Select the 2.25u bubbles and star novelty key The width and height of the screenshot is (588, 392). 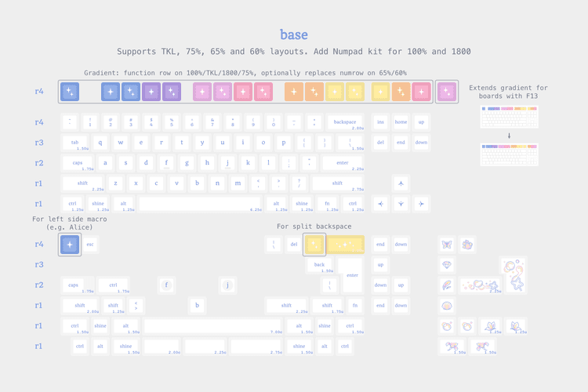coord(481,285)
